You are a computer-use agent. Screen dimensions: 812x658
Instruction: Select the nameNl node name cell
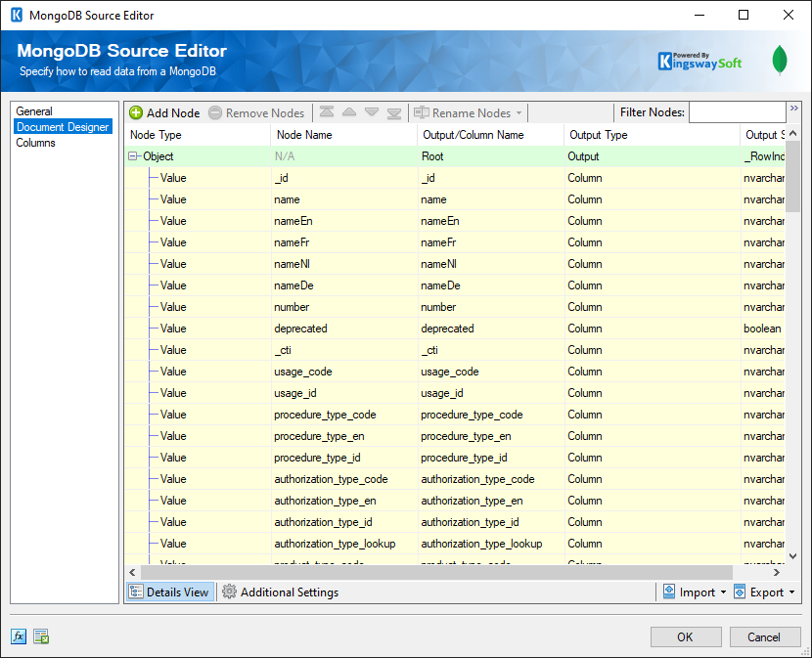344,264
